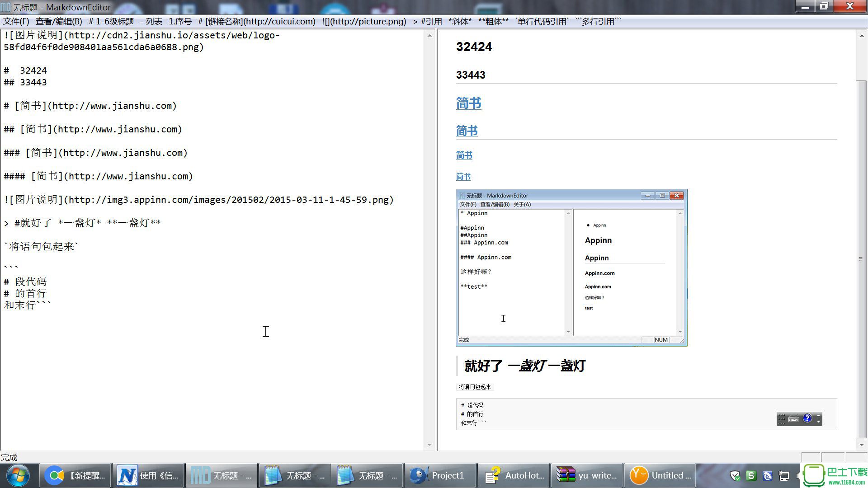Click the '# 段代码' line in the editor

coord(25,282)
